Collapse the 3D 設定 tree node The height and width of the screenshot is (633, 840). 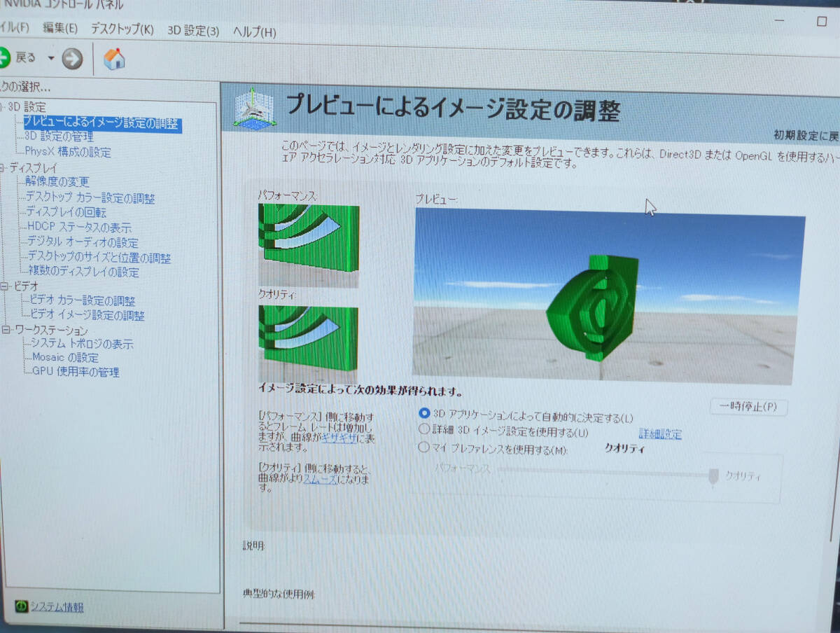[2, 107]
